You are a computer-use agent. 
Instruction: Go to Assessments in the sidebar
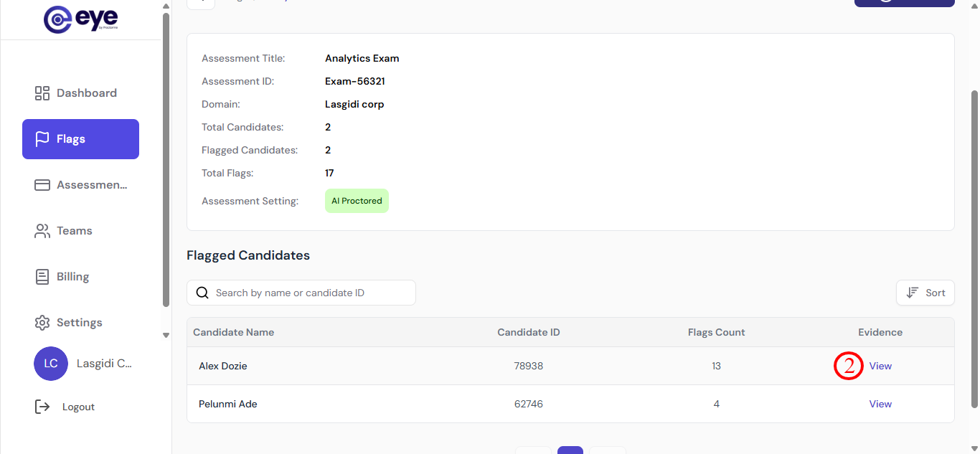click(80, 185)
